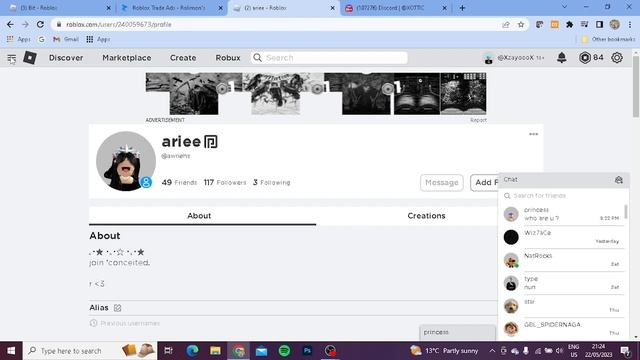640x360 pixels.
Task: Open the Chrome three-dot menu
Action: [630, 24]
